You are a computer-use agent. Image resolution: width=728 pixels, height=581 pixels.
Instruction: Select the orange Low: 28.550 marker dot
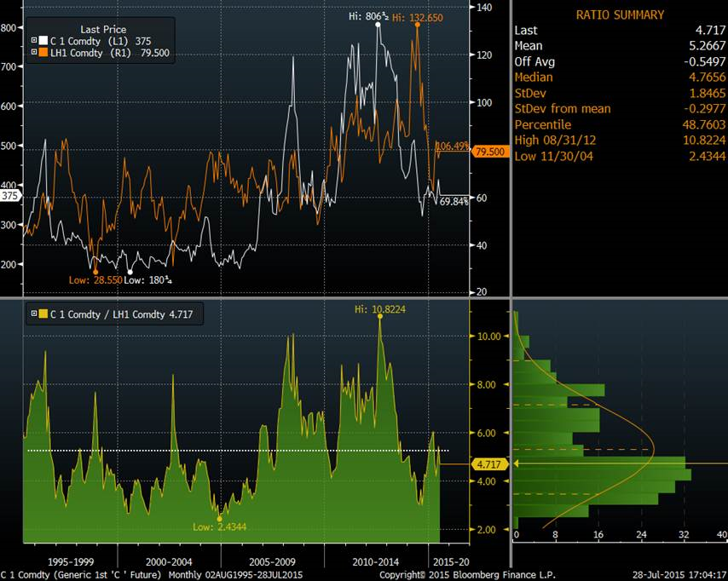pos(95,272)
